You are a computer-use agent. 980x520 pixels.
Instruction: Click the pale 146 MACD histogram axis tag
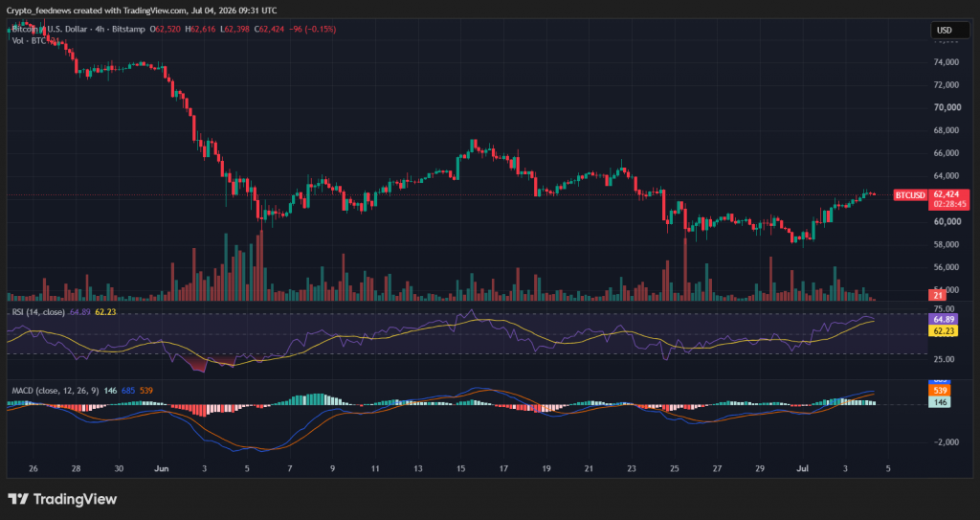[x=940, y=402]
